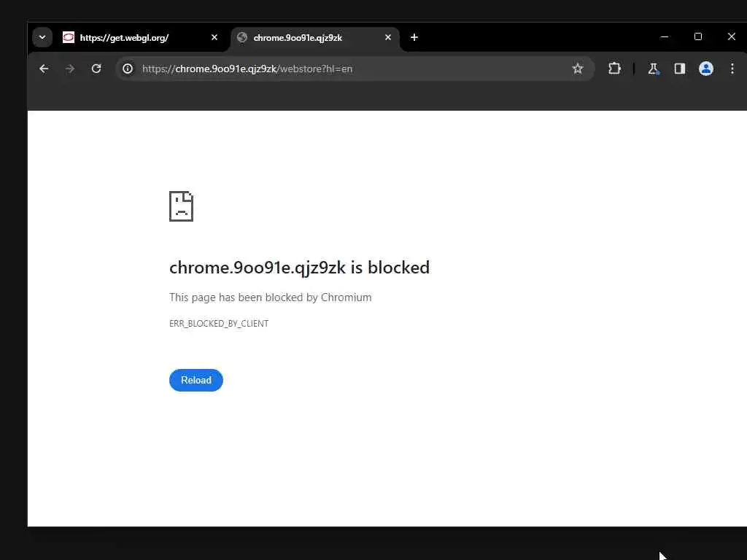The width and height of the screenshot is (747, 560).
Task: Open the Extensions puzzle icon
Action: click(614, 69)
